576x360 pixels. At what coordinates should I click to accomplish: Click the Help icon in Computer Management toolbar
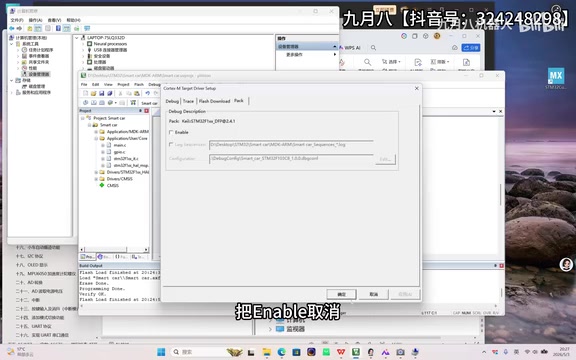[x=58, y=28]
